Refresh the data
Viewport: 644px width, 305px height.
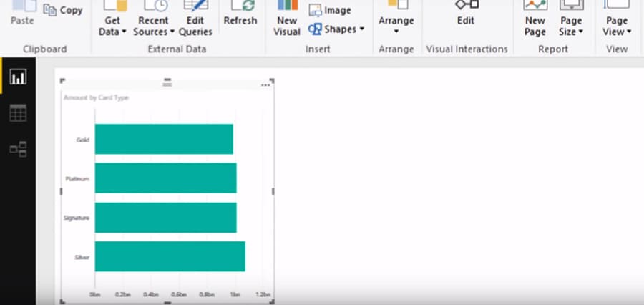click(x=240, y=13)
